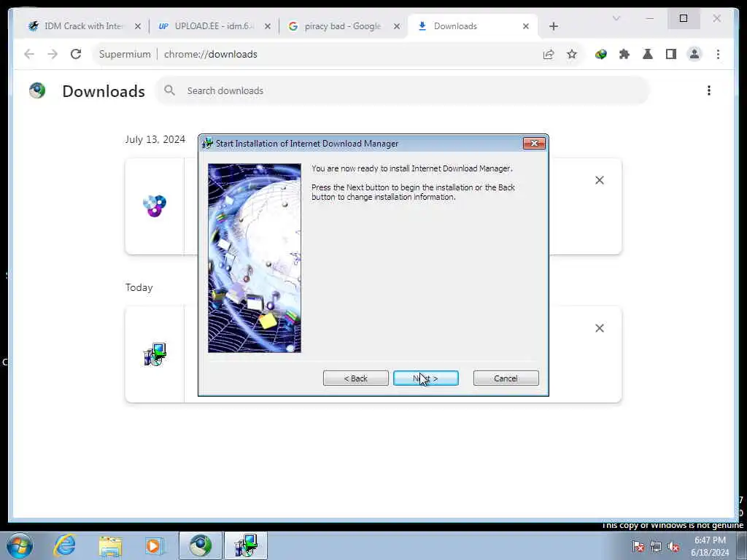Close the IDM installer dialog
Image resolution: width=747 pixels, height=560 pixels.
pos(534,144)
